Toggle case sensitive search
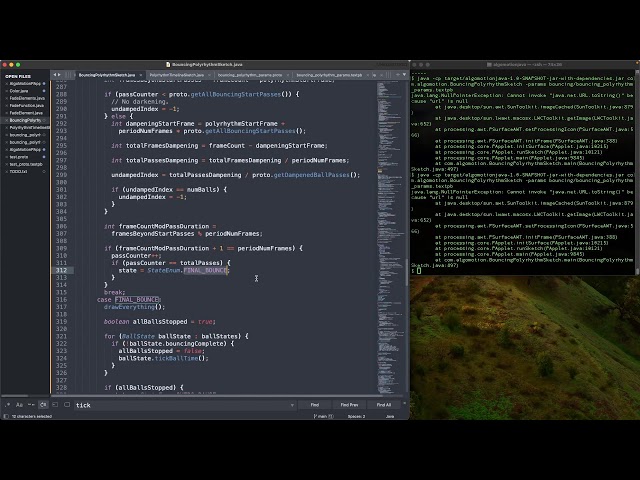The height and width of the screenshot is (480, 640). (x=19, y=405)
